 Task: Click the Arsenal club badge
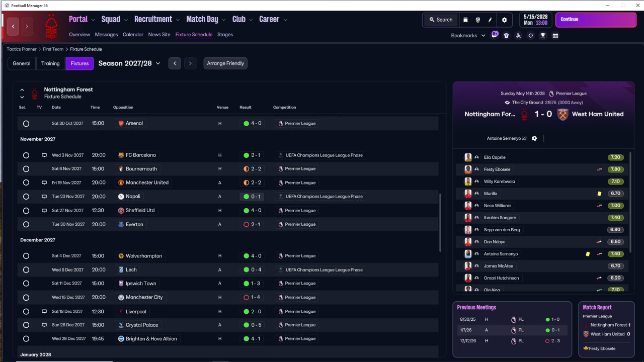coord(120,123)
